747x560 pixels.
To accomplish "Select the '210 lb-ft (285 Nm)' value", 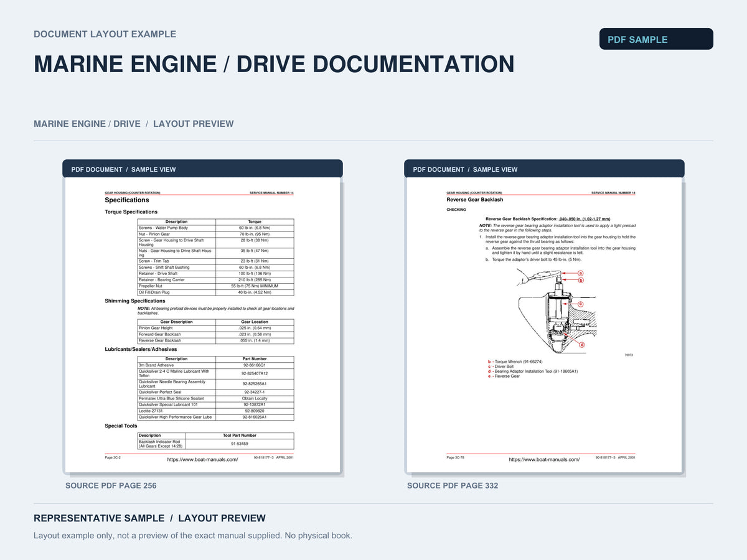I will point(255,280).
